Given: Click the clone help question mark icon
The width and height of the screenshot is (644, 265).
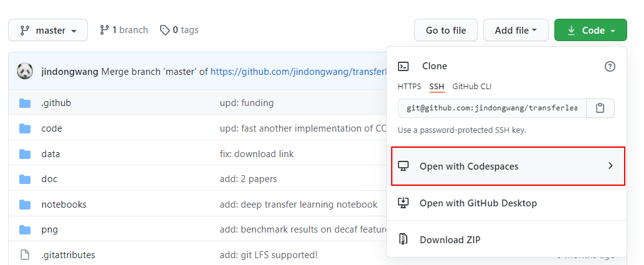Looking at the screenshot, I should pos(610,66).
